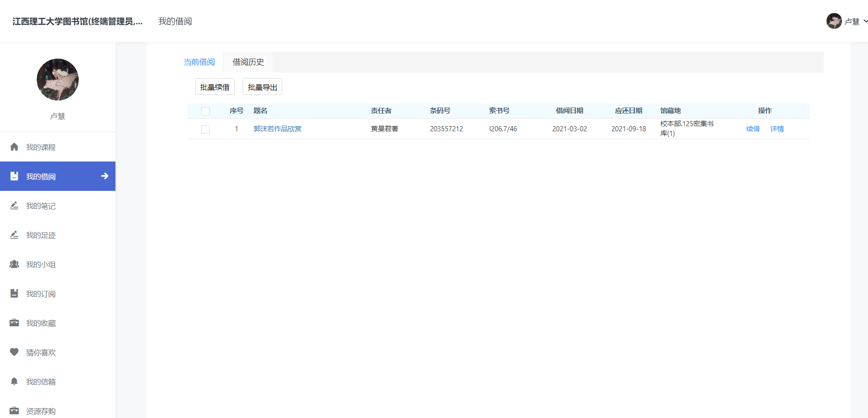Click the pencil icon beside 我的笔记
868x418 pixels.
click(14, 206)
